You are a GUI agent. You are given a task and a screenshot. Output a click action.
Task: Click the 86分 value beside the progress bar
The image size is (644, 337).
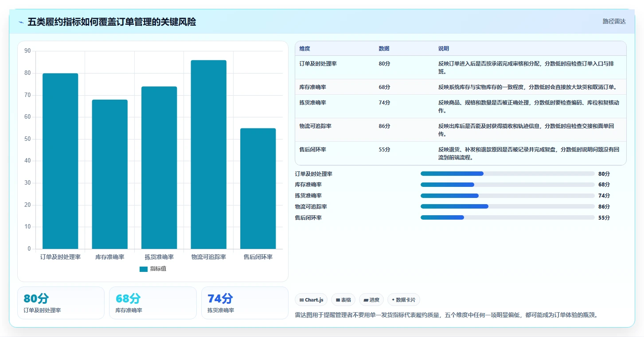(604, 207)
